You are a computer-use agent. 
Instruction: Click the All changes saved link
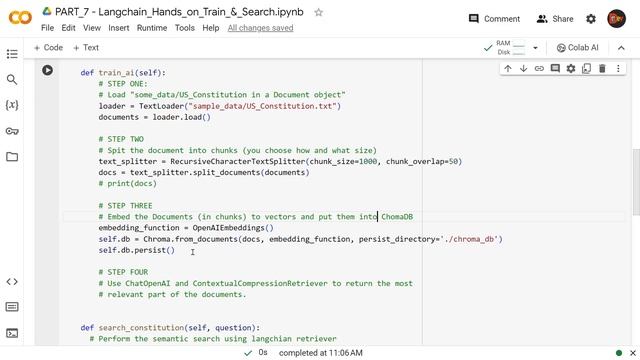tap(260, 28)
